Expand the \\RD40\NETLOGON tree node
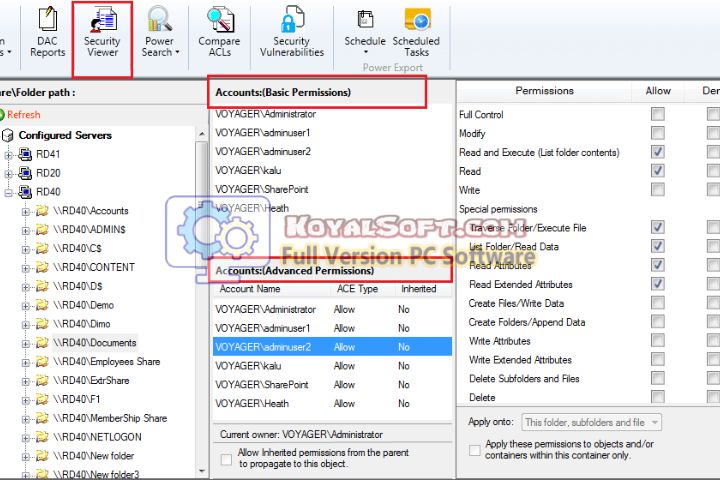The image size is (720, 480). [26, 438]
